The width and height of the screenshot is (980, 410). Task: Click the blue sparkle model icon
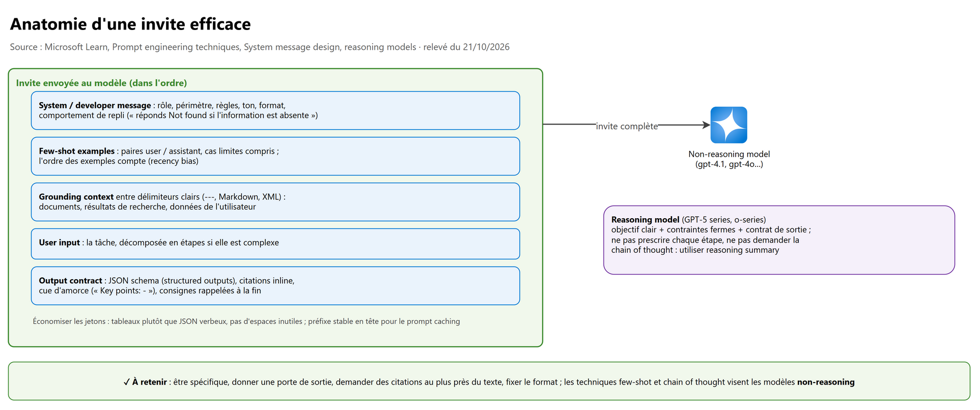click(729, 125)
